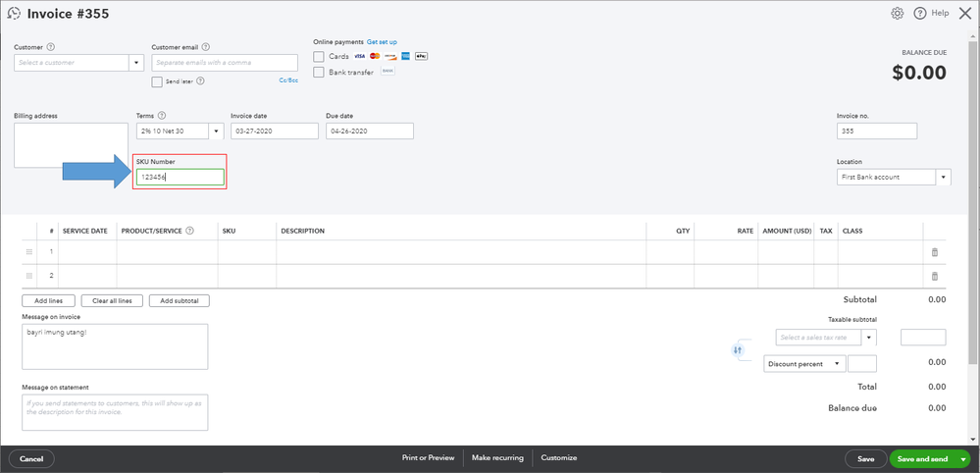
Task: Click the Product/Service cell of line 1
Action: (x=167, y=252)
